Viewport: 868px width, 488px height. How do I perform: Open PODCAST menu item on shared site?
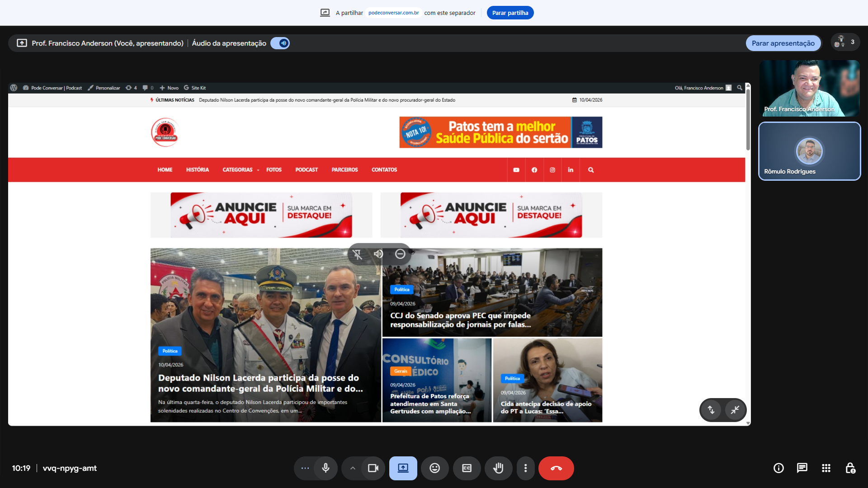coord(307,170)
